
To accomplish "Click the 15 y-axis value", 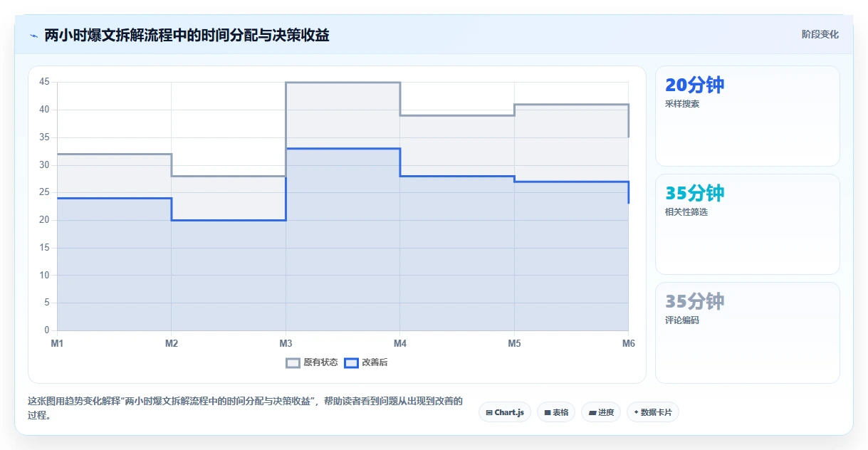I will click(44, 248).
